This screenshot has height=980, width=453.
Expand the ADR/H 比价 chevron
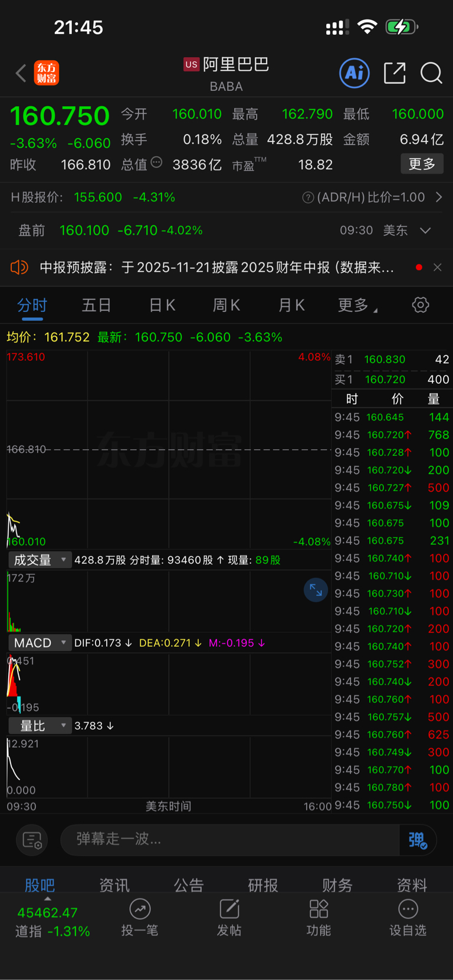point(439,197)
